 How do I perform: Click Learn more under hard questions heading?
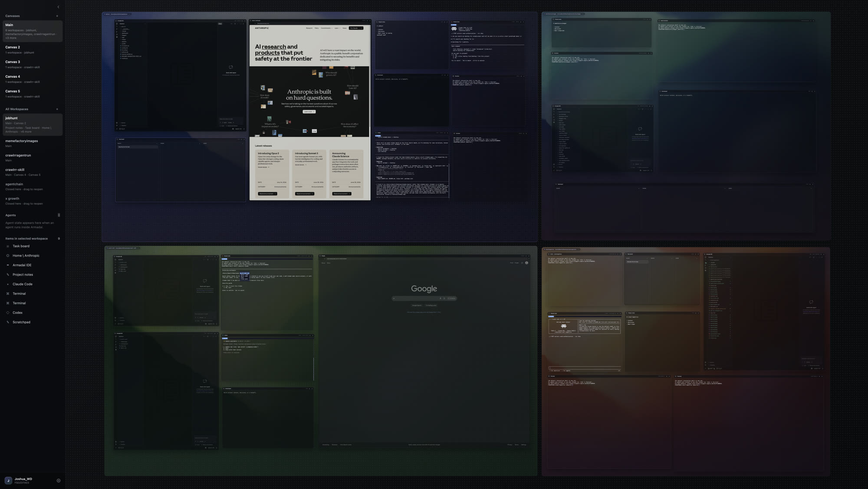(x=309, y=112)
